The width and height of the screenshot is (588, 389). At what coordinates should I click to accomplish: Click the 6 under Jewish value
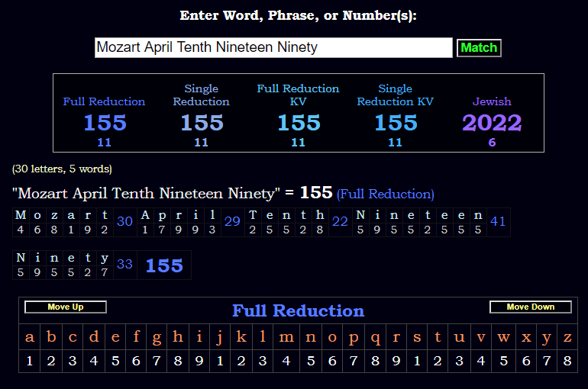pyautogui.click(x=492, y=143)
